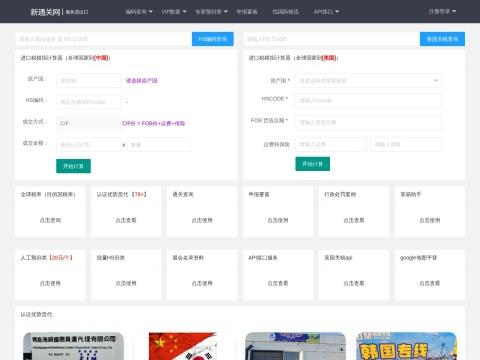The height and width of the screenshot is (360, 480).
Task: Click the 装箱助手 card title
Action: (411, 194)
